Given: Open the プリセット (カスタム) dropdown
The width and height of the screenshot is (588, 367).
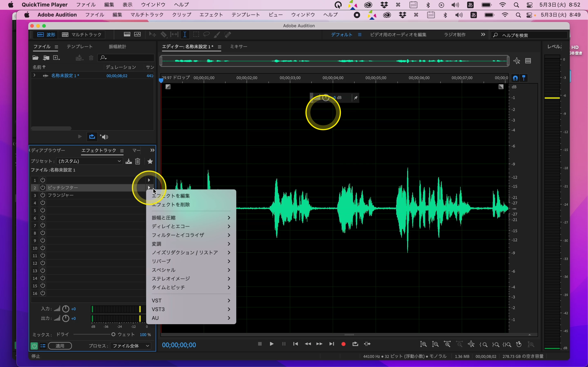Looking at the screenshot, I should pos(89,161).
